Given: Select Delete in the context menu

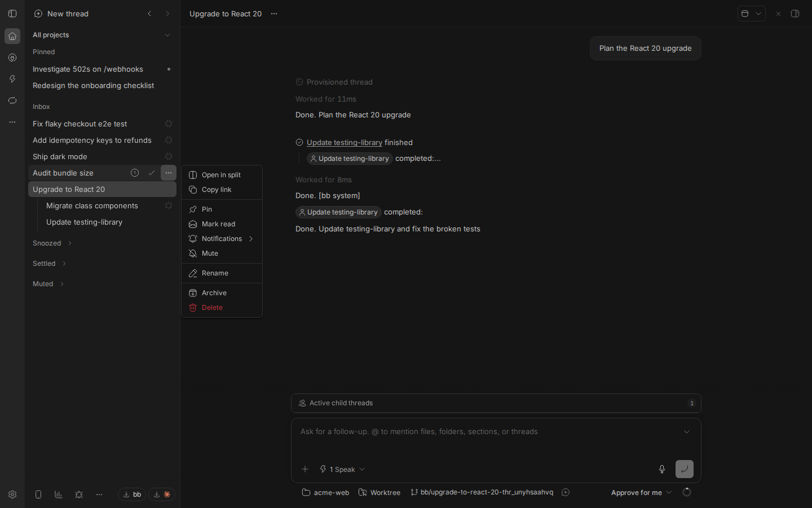Looking at the screenshot, I should pyautogui.click(x=222, y=308).
